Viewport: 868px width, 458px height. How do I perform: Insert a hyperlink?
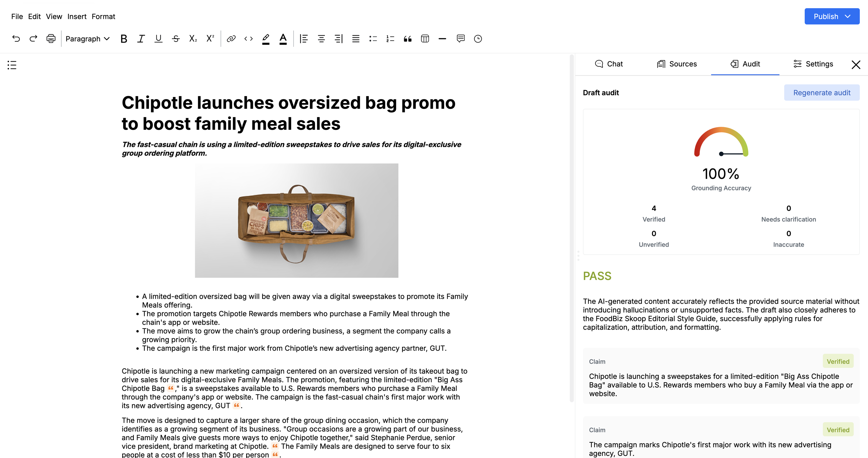coord(231,39)
